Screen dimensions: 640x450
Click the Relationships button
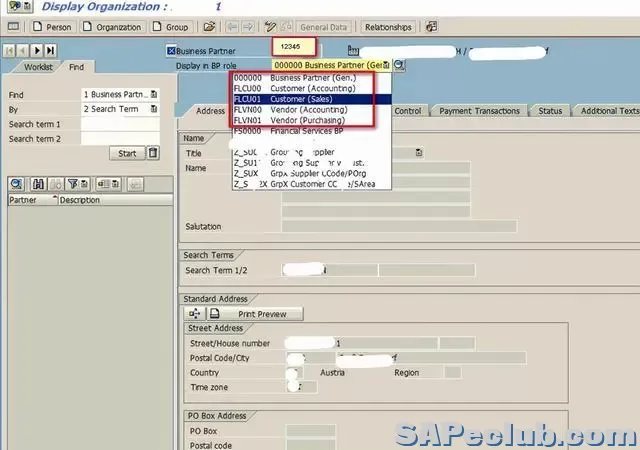pos(387,27)
